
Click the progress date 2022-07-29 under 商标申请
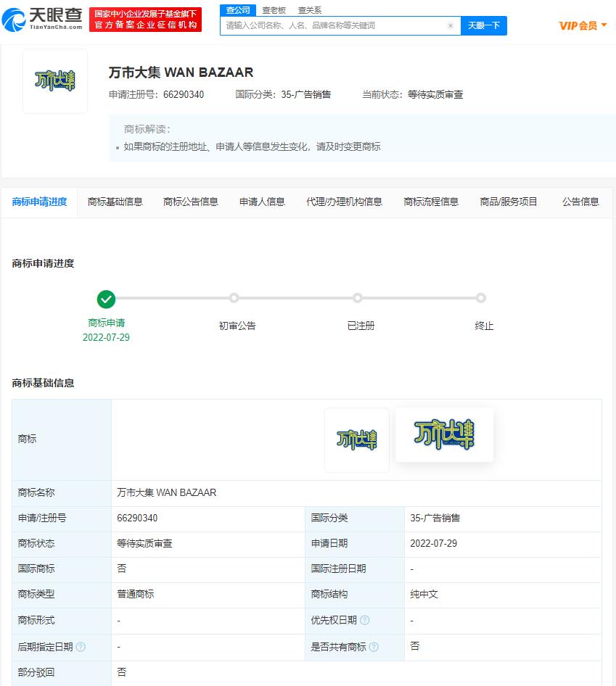tap(106, 337)
